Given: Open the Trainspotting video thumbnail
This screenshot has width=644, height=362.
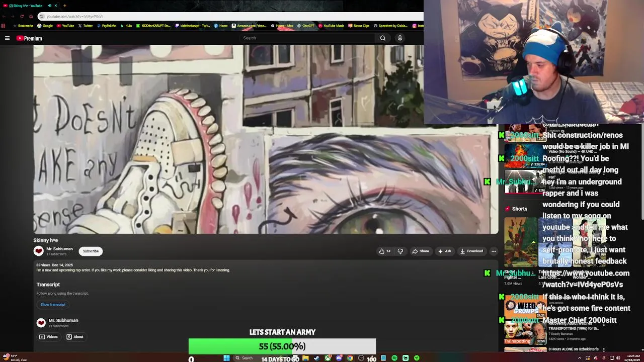Looking at the screenshot, I should (526, 333).
